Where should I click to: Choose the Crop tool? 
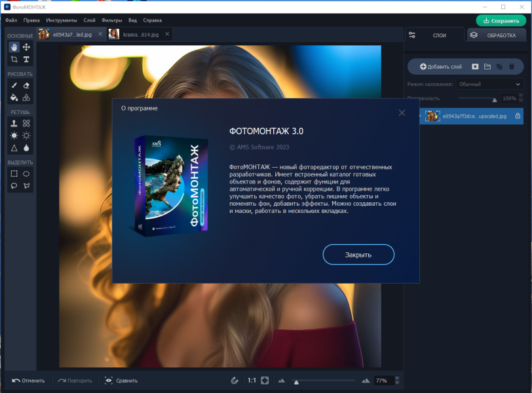click(x=14, y=60)
